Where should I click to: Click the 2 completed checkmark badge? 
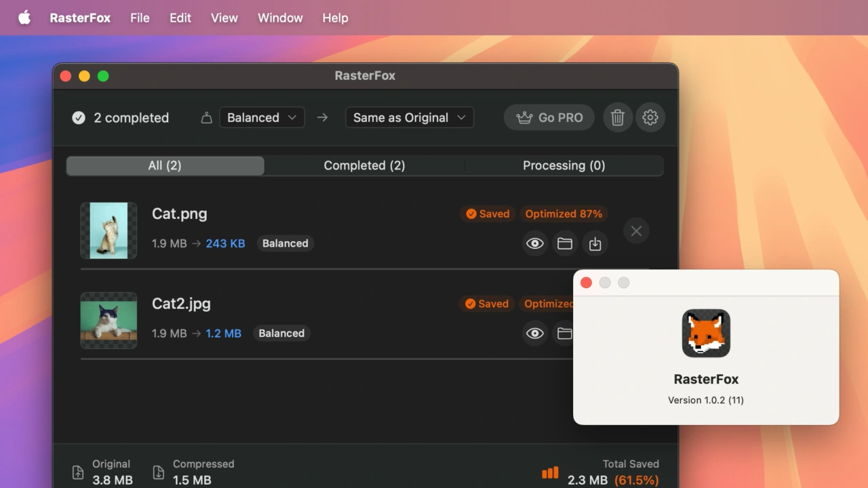[79, 117]
